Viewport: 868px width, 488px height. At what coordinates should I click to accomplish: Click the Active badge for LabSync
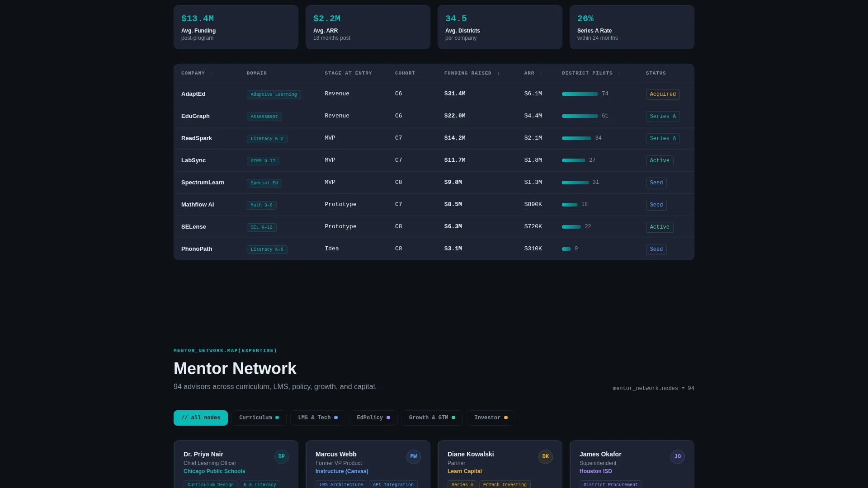[660, 161]
